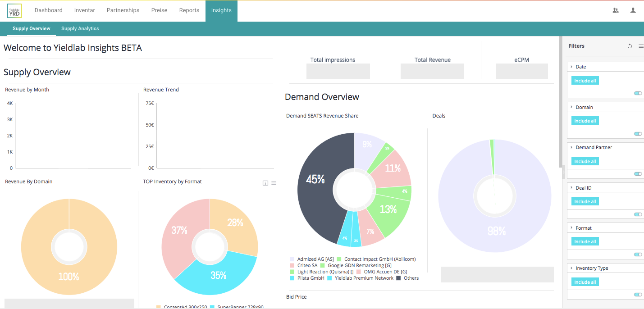Image resolution: width=644 pixels, height=309 pixels.
Task: Click Include all under Inventory Type filter
Action: [x=585, y=282]
